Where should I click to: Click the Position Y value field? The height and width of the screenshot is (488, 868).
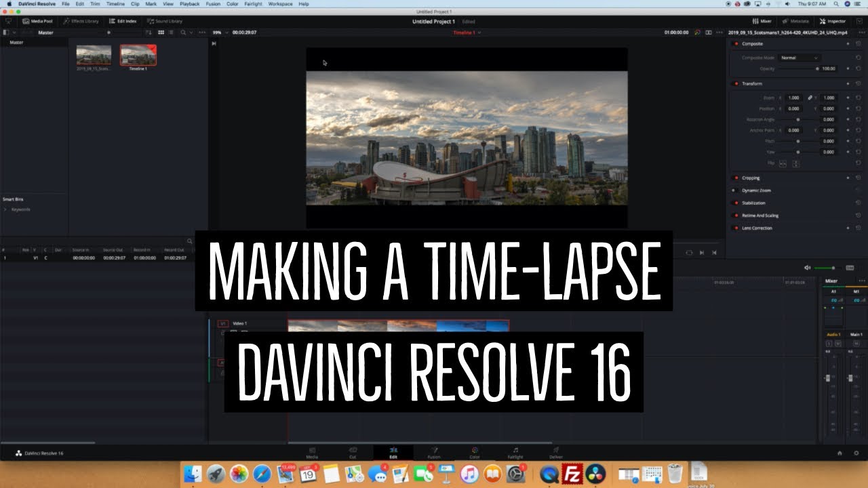(x=829, y=108)
